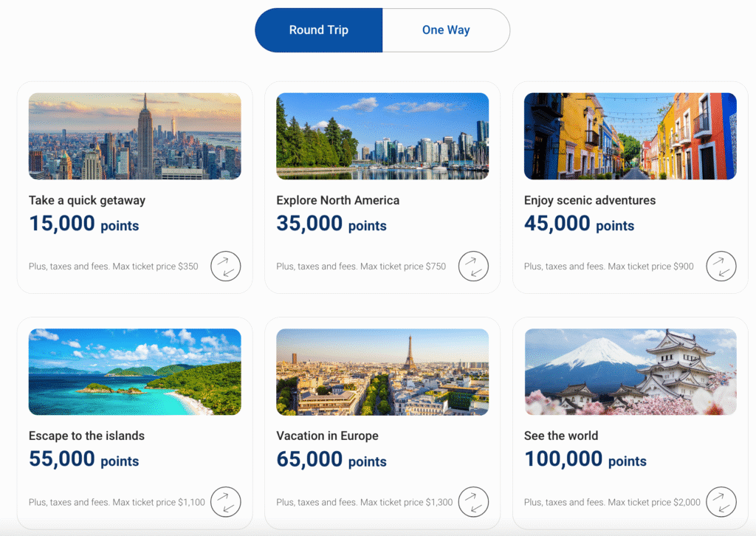
Task: Click the tropical island beach photo
Action: 134,371
